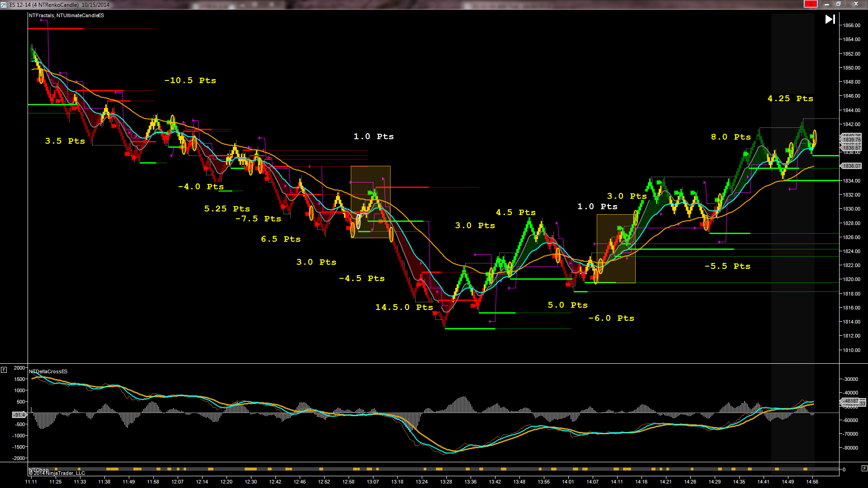Click the 1814.00 price axis label
868x488 pixels.
[852, 322]
